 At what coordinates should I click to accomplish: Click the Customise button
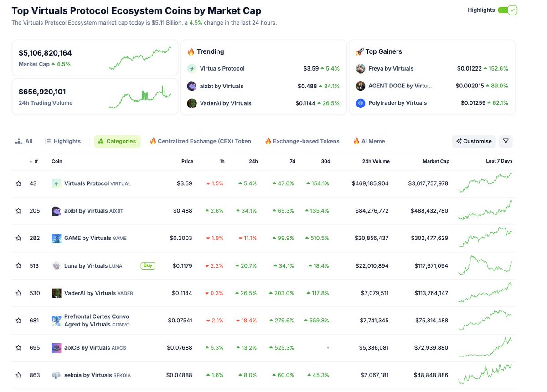474,141
